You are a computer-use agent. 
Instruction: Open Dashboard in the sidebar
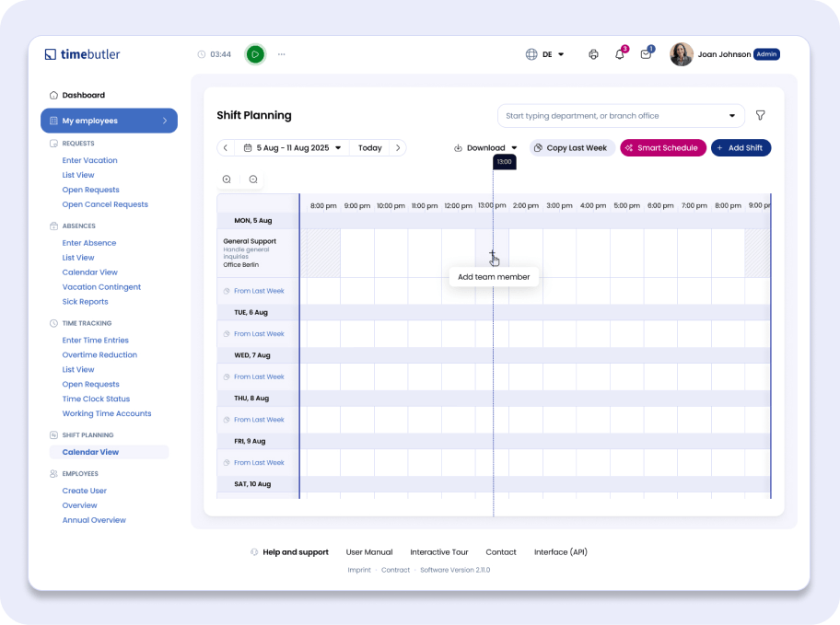coord(83,95)
